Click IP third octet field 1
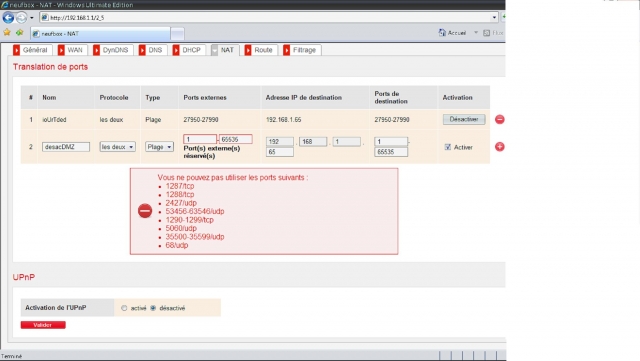This screenshot has width=640, height=361. [x=347, y=142]
